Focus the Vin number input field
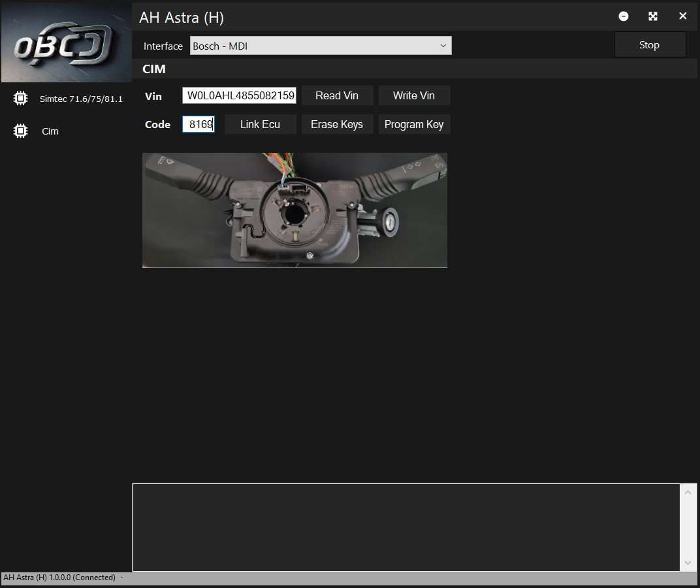The width and height of the screenshot is (700, 588). click(x=239, y=95)
